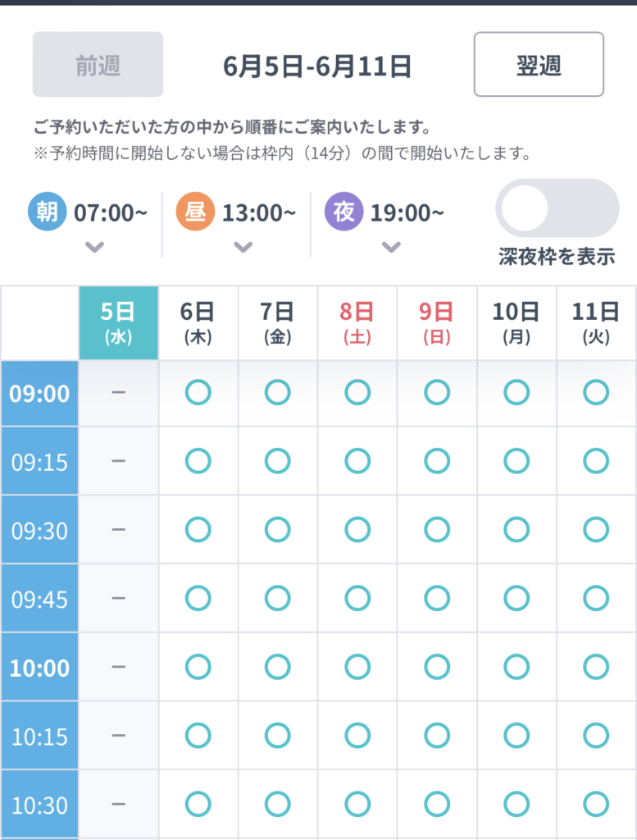Expand the chevron under 朝 07:00~
Screen dimensions: 637x840
pyautogui.click(x=95, y=247)
